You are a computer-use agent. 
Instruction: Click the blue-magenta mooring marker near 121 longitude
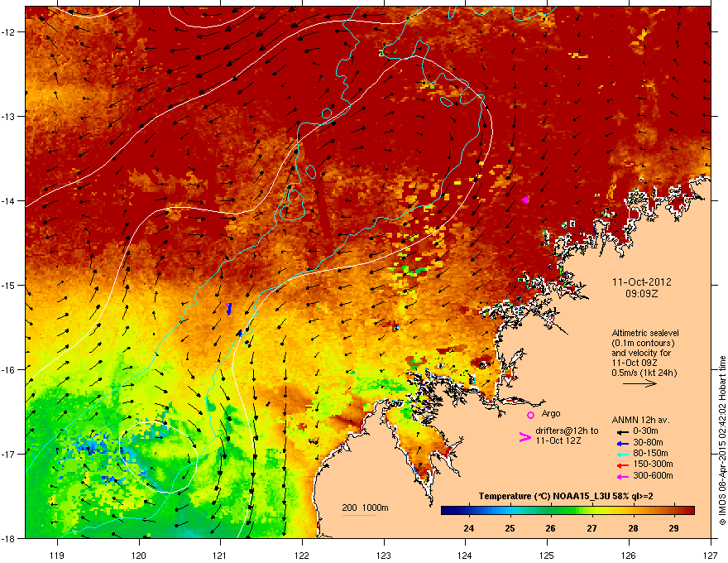click(228, 308)
